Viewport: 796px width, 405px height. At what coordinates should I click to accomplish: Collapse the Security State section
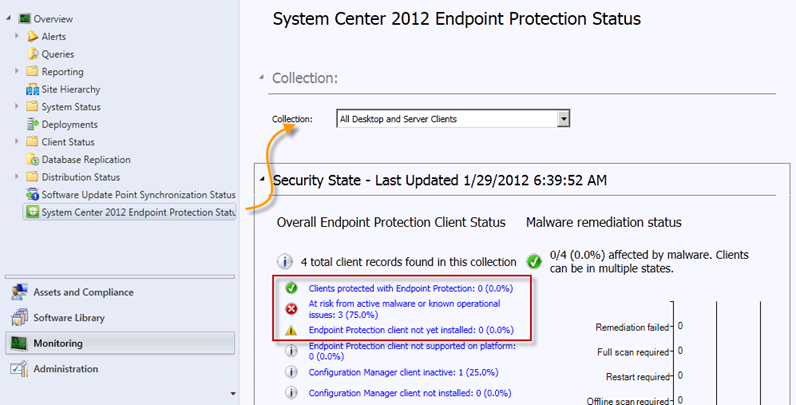click(x=262, y=179)
